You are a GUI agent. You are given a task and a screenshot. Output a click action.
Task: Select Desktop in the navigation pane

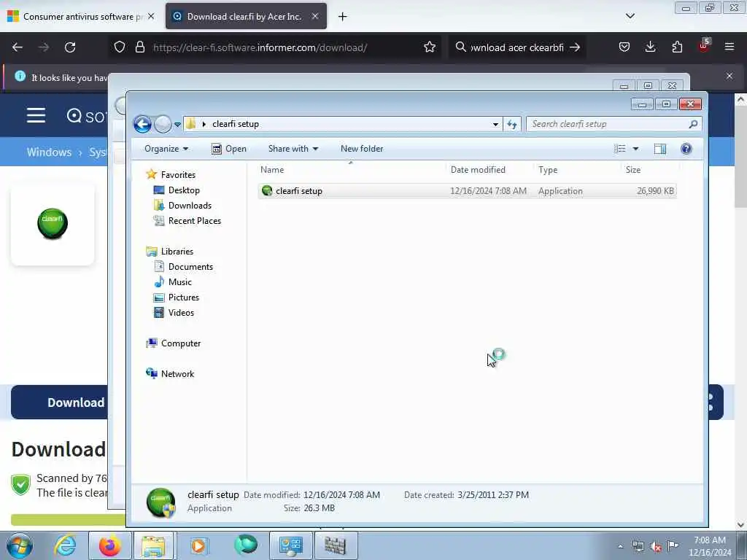[x=184, y=190]
